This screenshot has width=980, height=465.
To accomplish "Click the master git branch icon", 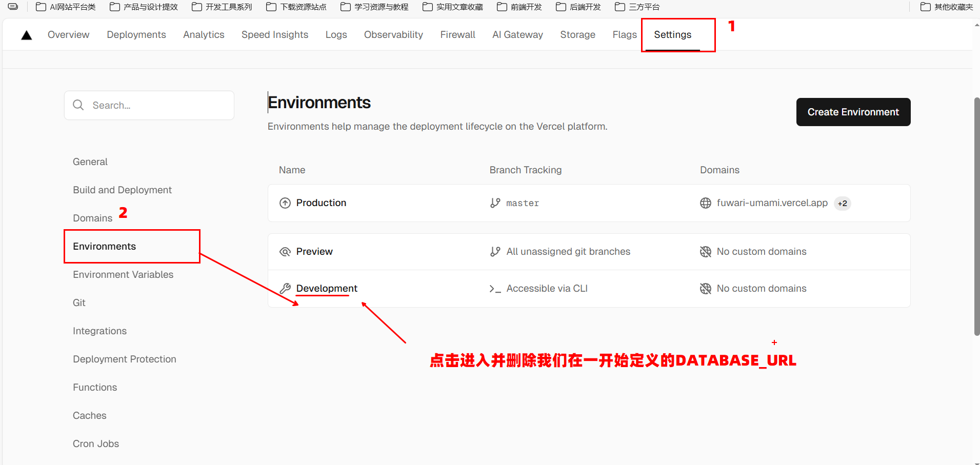I will point(495,203).
